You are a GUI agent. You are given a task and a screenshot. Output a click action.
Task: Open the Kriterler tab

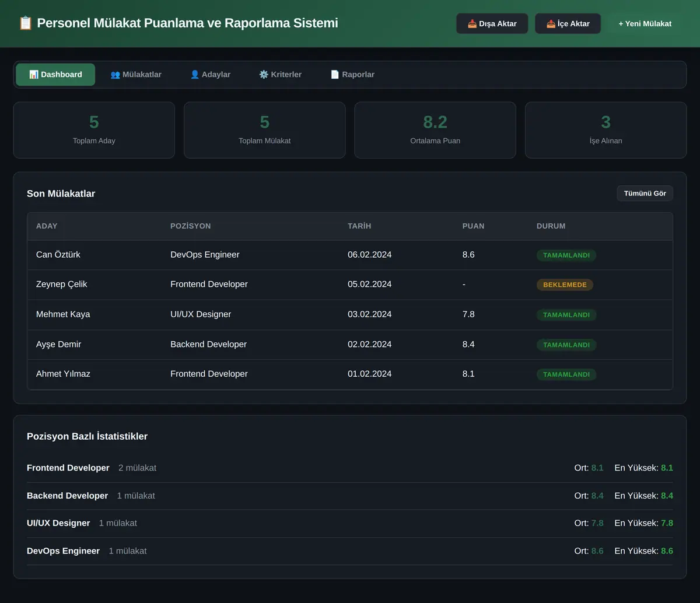point(280,75)
